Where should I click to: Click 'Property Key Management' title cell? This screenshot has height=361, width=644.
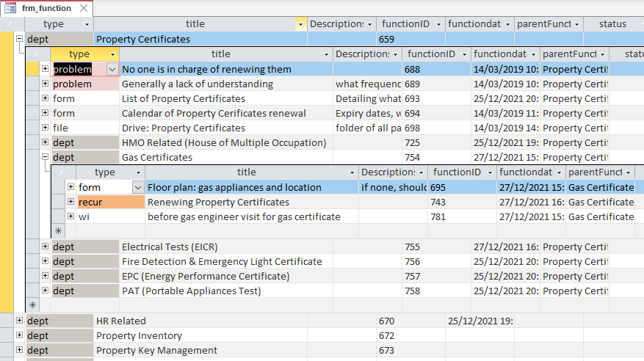200,351
